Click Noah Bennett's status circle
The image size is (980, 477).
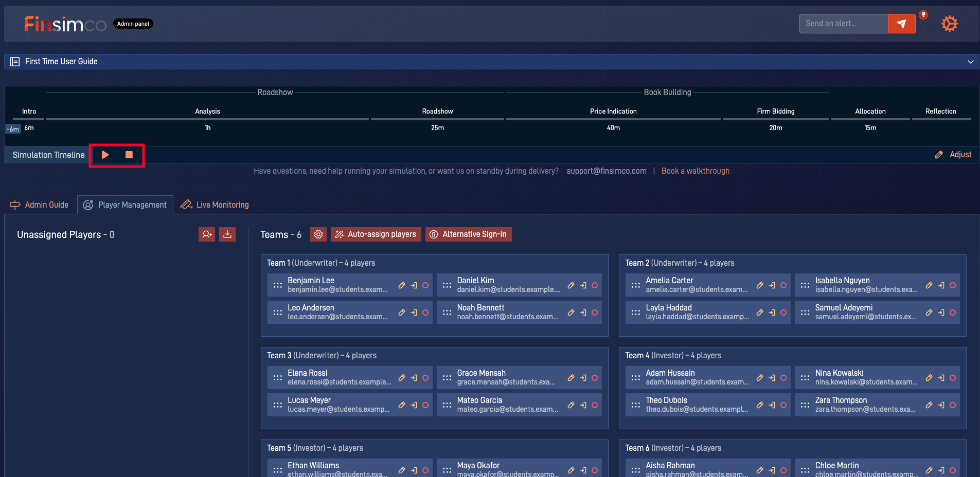point(595,313)
